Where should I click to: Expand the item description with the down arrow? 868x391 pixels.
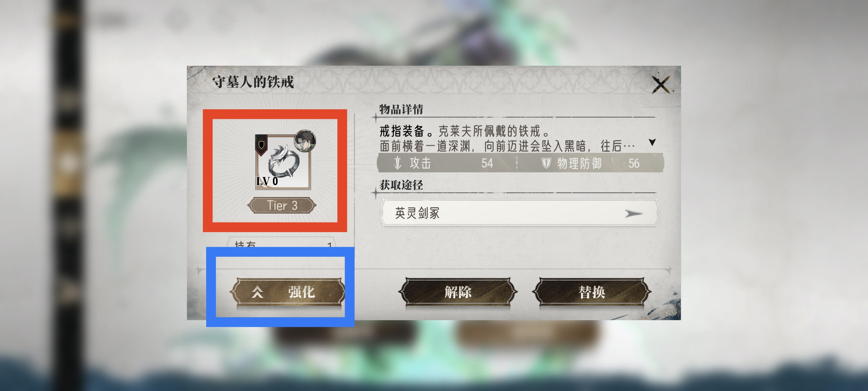tap(652, 142)
